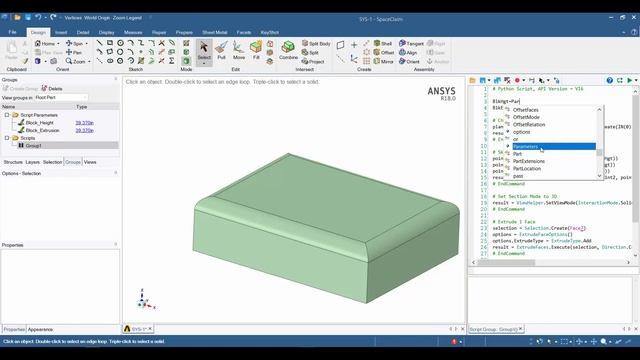
Task: Expand Zoom options dropdown arrow
Action: (89, 62)
